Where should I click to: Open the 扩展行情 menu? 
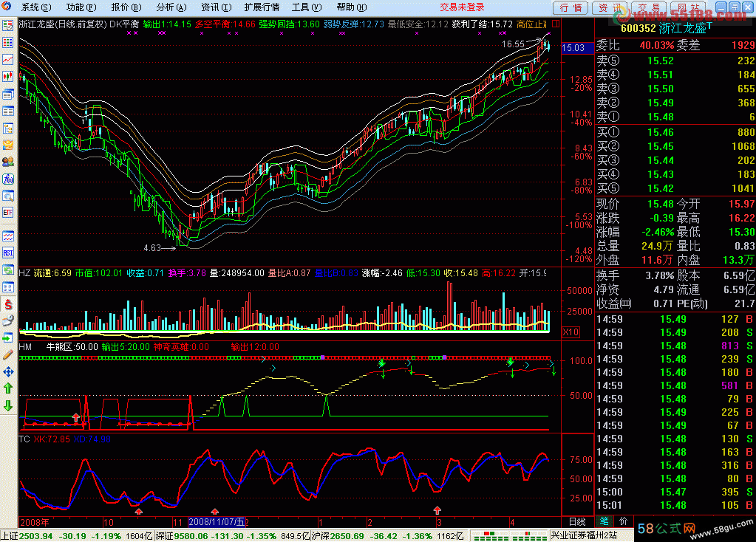click(x=262, y=7)
